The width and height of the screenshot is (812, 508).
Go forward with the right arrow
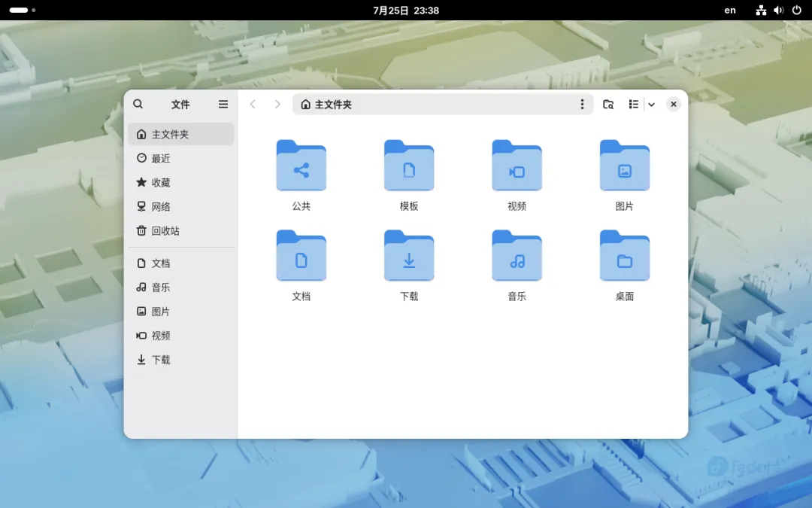(277, 104)
